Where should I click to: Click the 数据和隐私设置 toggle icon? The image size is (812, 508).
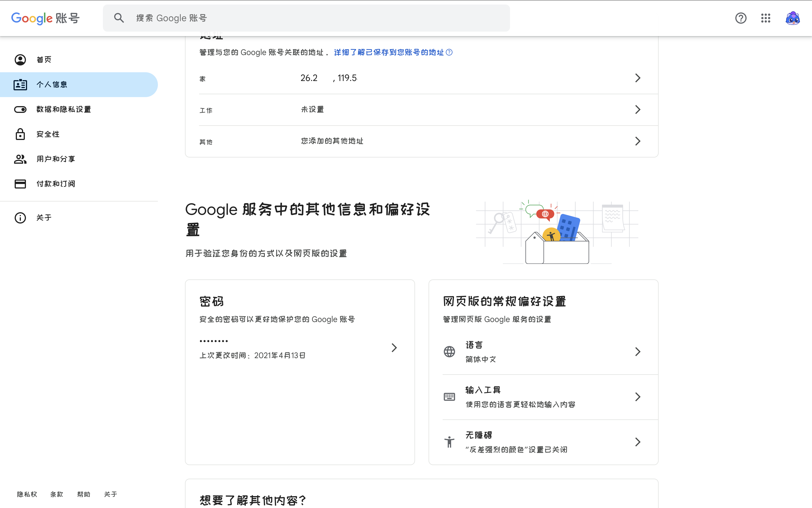pos(20,110)
